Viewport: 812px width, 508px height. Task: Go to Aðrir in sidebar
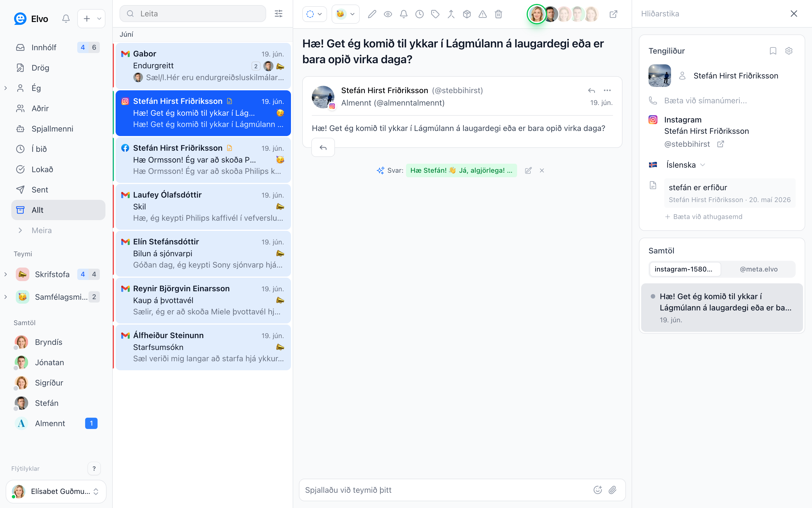pos(58,109)
